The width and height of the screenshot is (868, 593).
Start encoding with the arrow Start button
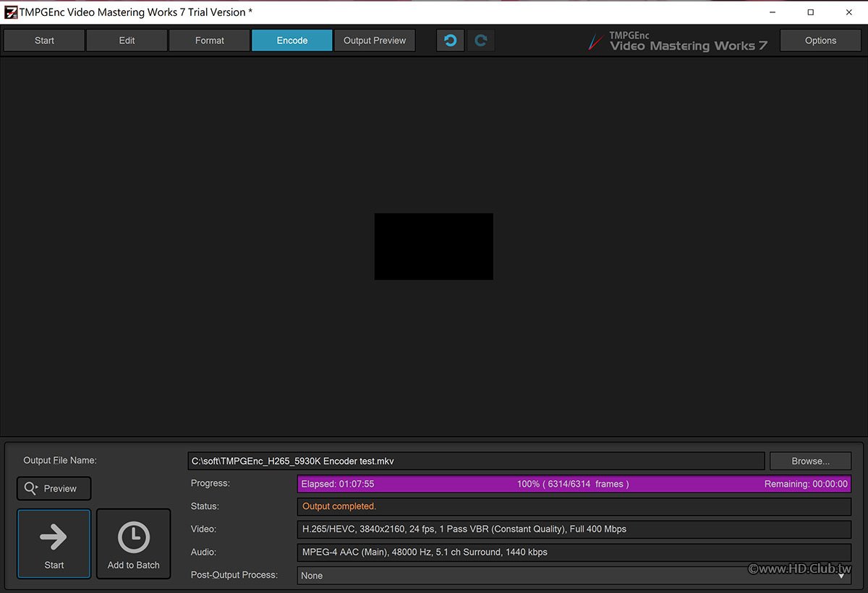tap(54, 544)
